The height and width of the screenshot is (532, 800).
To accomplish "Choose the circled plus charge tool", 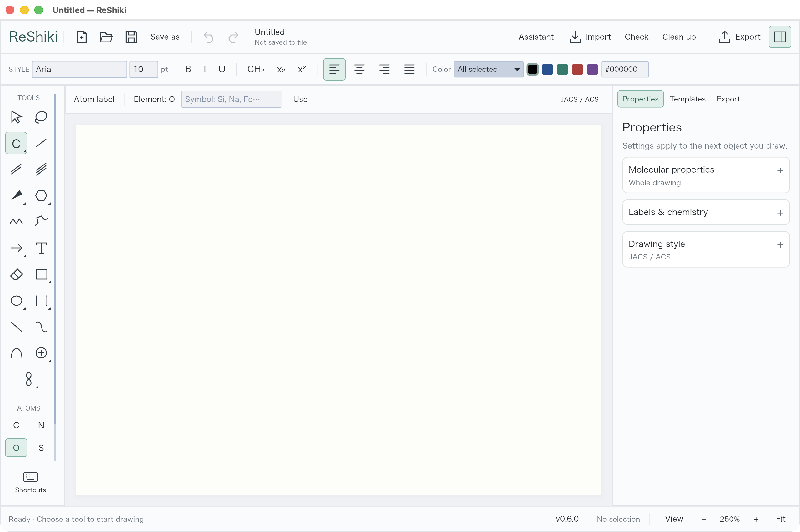I will point(41,353).
